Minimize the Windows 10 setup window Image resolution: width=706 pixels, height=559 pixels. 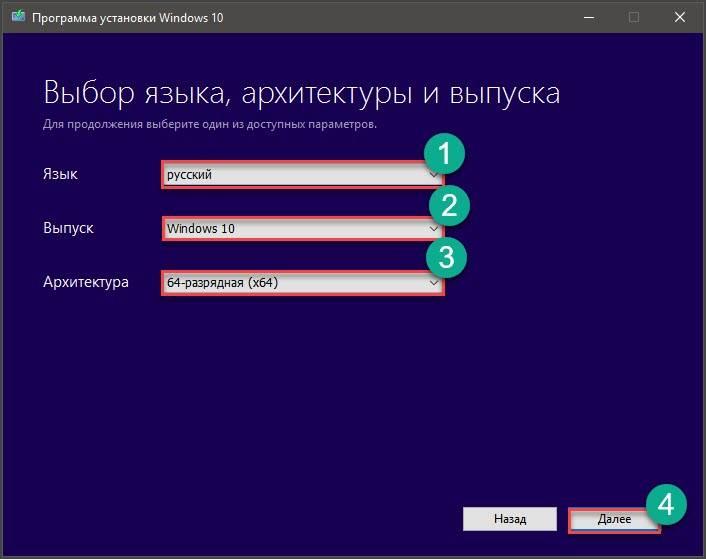[x=589, y=18]
